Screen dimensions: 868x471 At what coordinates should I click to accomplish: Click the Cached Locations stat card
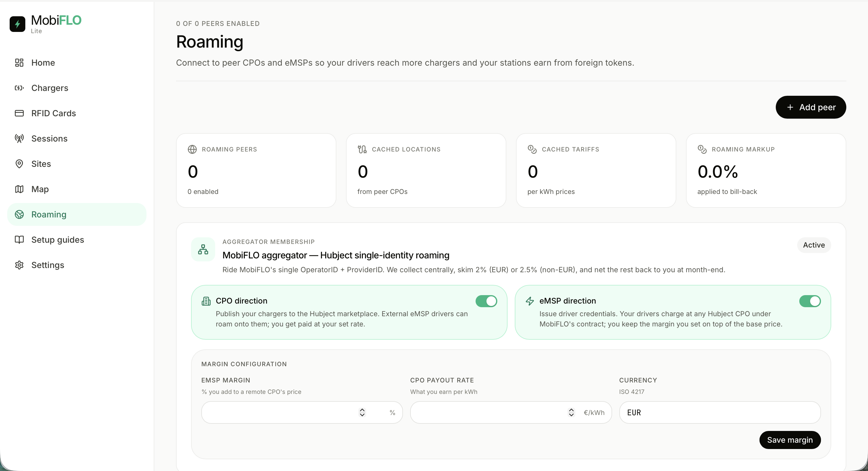pyautogui.click(x=426, y=170)
